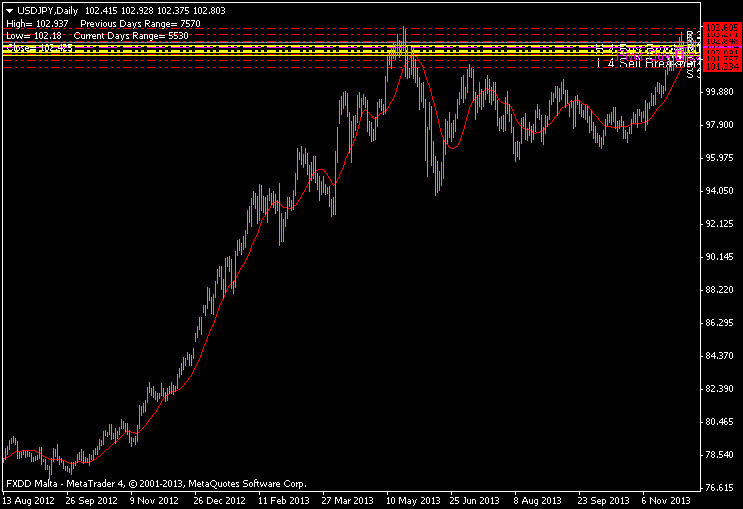The image size is (743, 509).
Task: Click the 26 Dec 2012 date marker
Action: 219,500
